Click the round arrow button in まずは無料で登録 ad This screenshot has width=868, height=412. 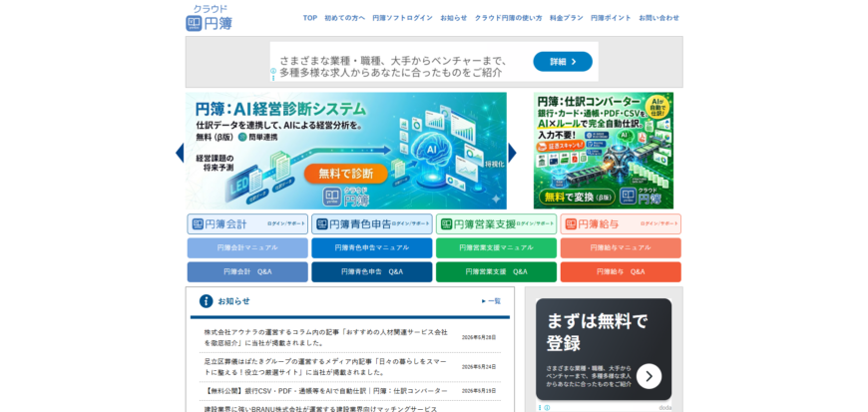point(649,376)
